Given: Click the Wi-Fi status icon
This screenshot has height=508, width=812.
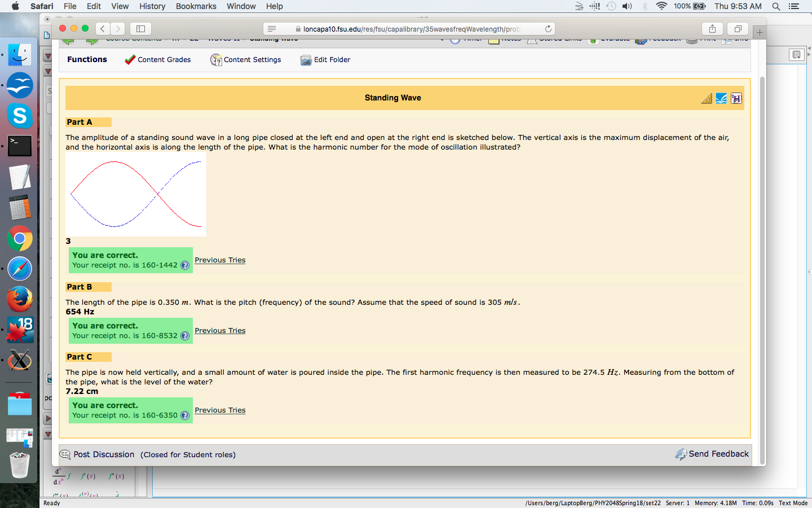Looking at the screenshot, I should tap(661, 6).
